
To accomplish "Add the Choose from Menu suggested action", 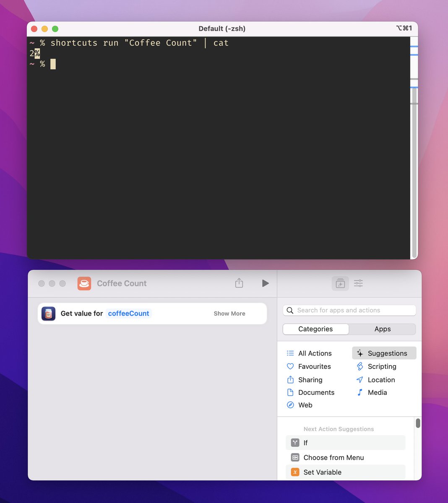I will (x=346, y=457).
